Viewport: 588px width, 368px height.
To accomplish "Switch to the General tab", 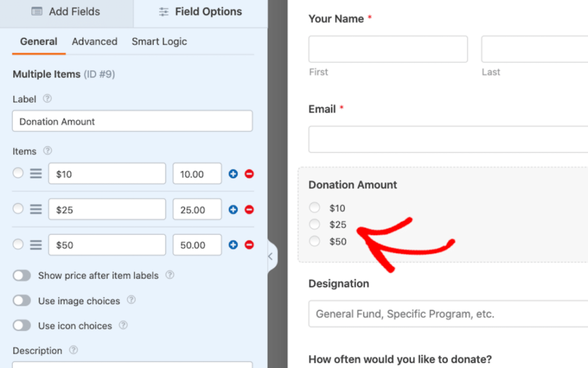I will pos(38,41).
